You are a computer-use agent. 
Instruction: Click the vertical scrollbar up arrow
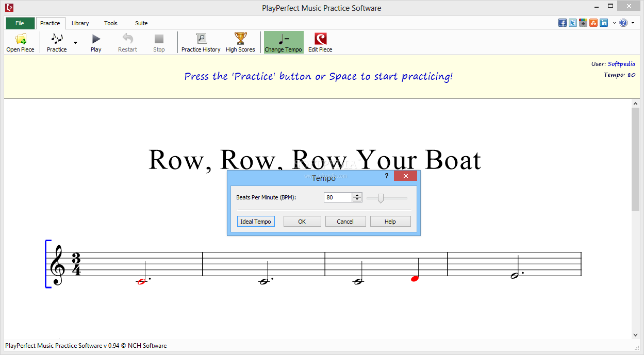pos(635,104)
